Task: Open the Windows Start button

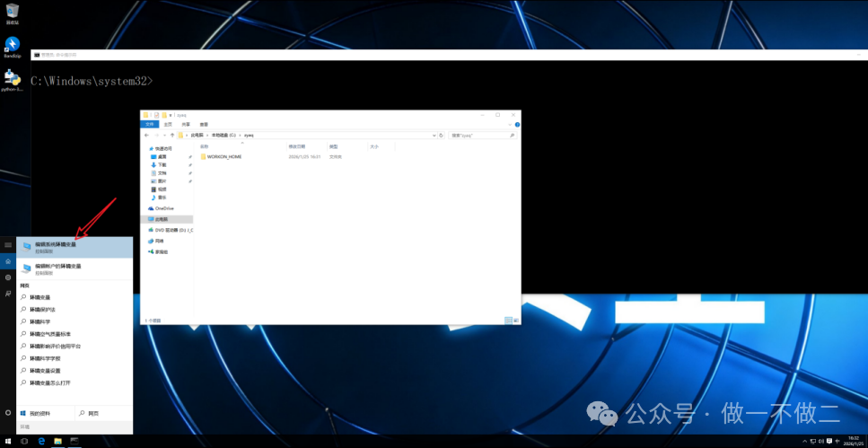Action: 8,442
